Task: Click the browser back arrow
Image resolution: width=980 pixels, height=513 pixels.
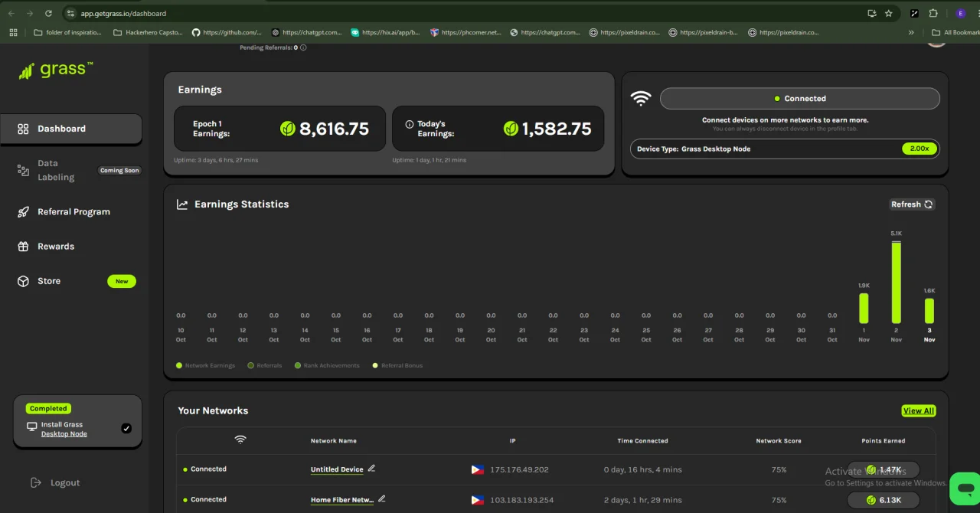Action: point(11,13)
